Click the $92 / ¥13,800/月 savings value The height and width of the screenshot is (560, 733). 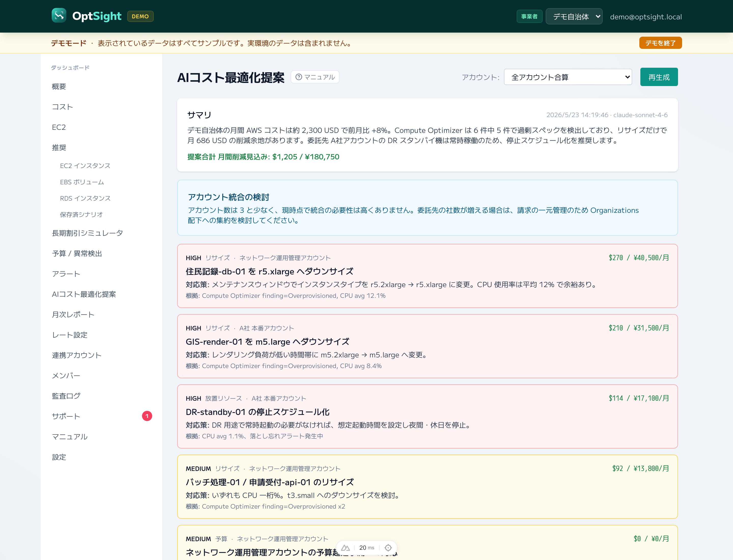pos(640,469)
